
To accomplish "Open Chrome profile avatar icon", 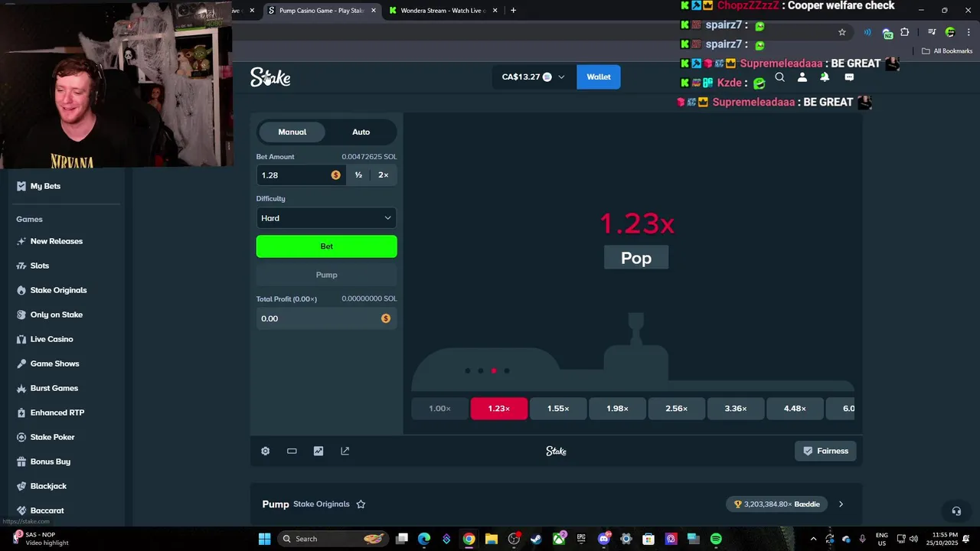I will 950,32.
